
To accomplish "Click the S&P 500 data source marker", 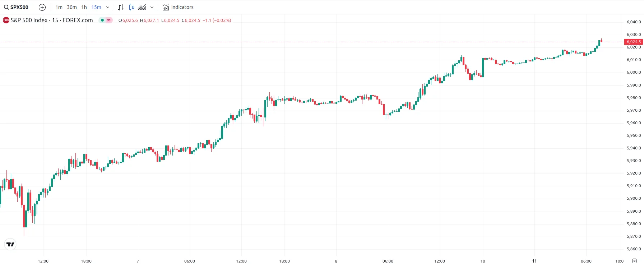I will 5,20.
